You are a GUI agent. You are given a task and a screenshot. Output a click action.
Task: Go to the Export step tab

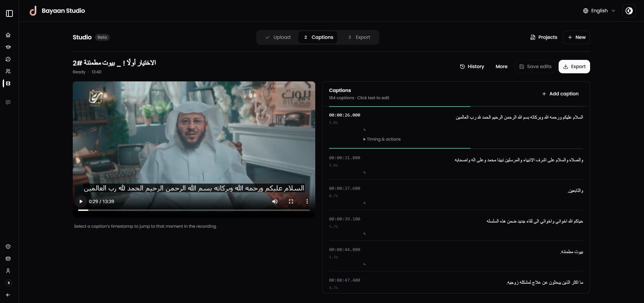pyautogui.click(x=359, y=37)
